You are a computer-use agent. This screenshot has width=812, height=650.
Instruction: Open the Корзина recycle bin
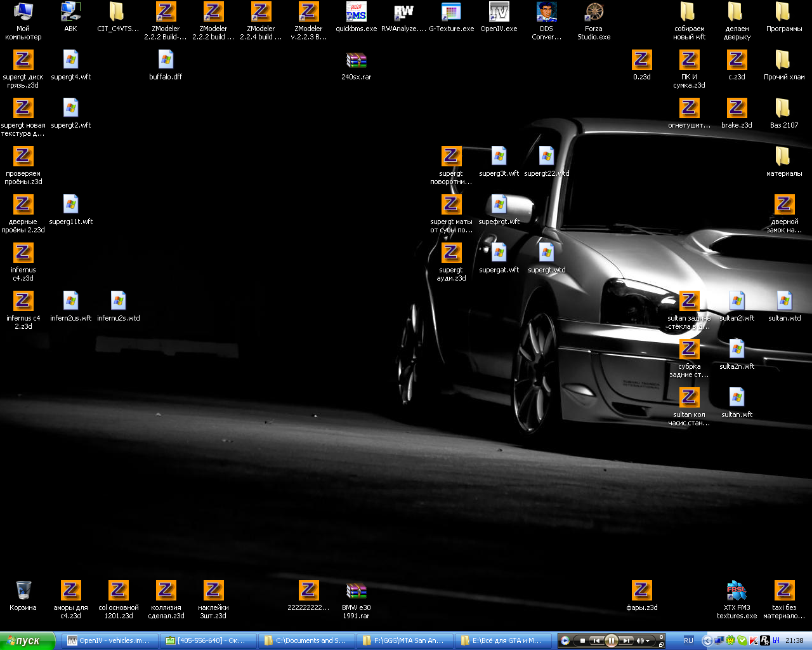coord(23,591)
